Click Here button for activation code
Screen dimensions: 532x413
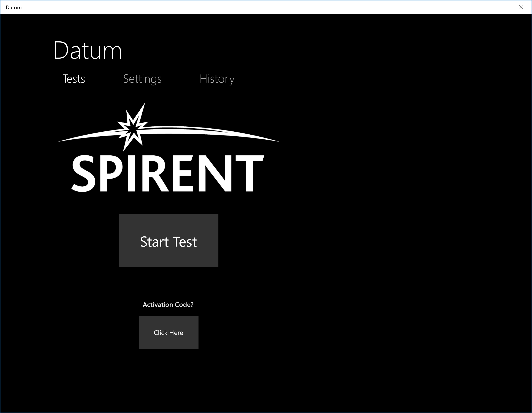[x=168, y=332]
